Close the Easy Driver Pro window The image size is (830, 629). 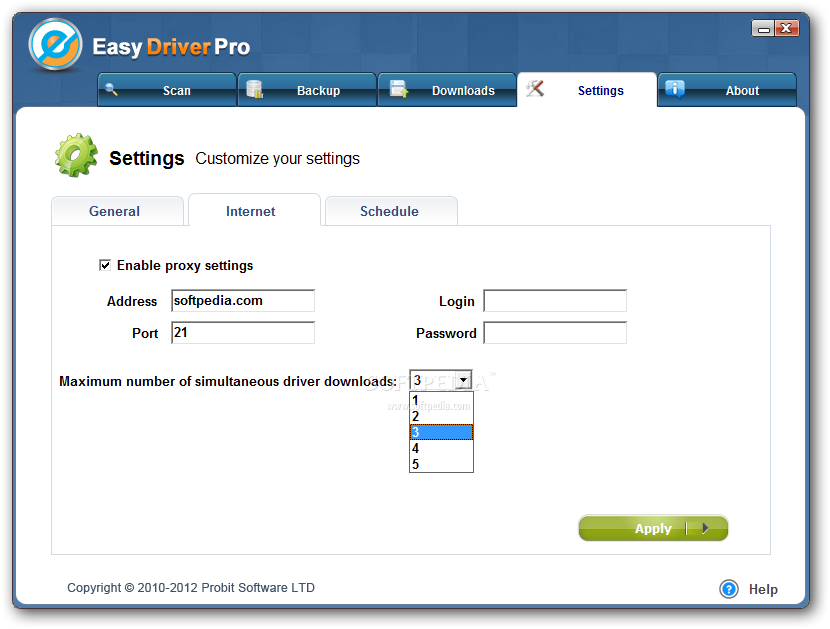(787, 29)
